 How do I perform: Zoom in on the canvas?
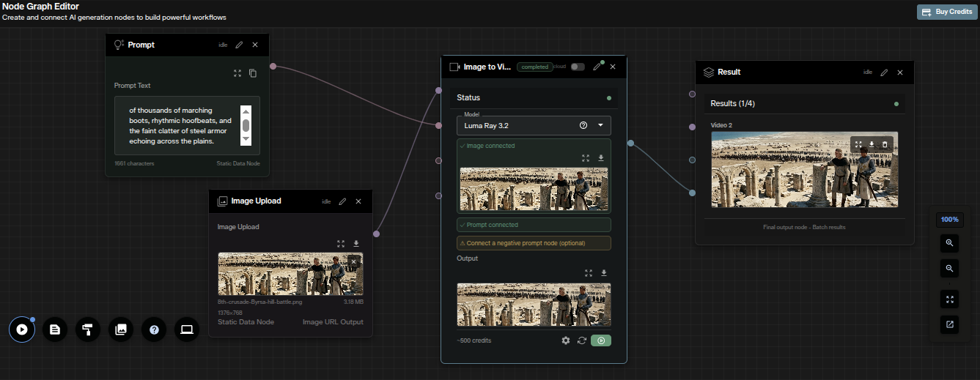tap(949, 242)
